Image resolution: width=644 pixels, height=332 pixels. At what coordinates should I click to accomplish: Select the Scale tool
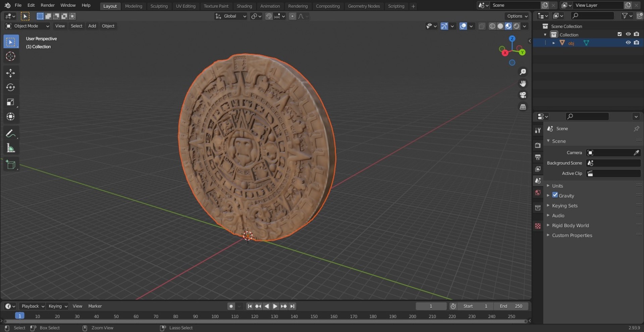point(11,102)
